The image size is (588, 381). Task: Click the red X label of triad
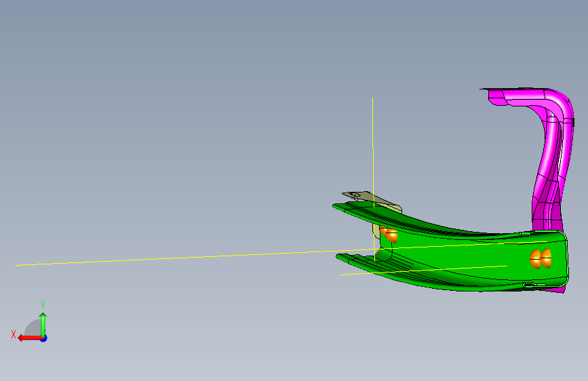pyautogui.click(x=14, y=334)
